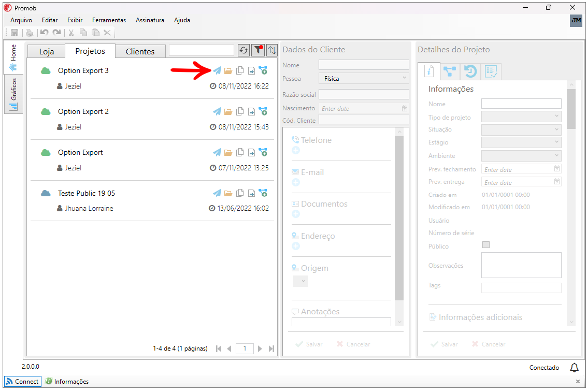Click Cancelar in Dados do Cliente
This screenshot has width=587, height=392.
point(353,344)
